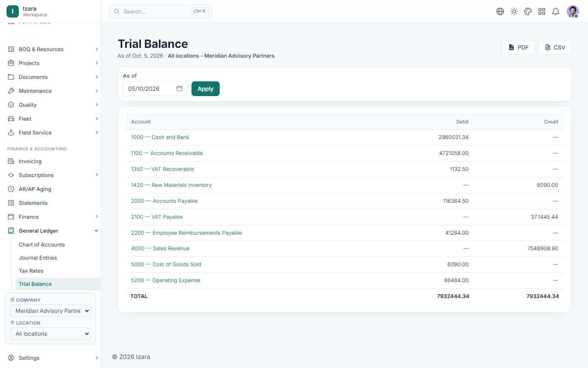Open account 5200 — Operating Expense
The image size is (588, 368).
(x=165, y=280)
